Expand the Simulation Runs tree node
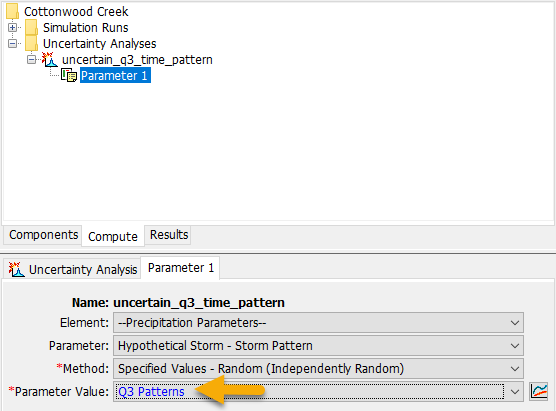 point(12,27)
